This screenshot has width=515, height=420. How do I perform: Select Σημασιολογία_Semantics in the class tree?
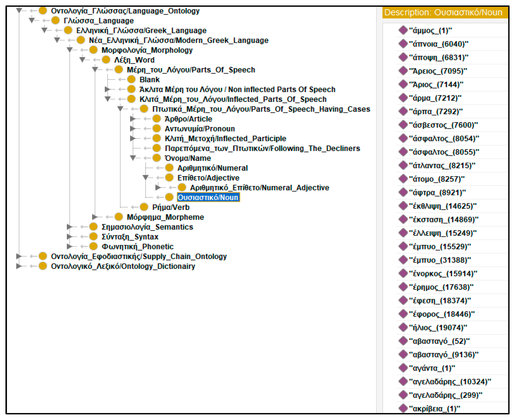click(147, 227)
